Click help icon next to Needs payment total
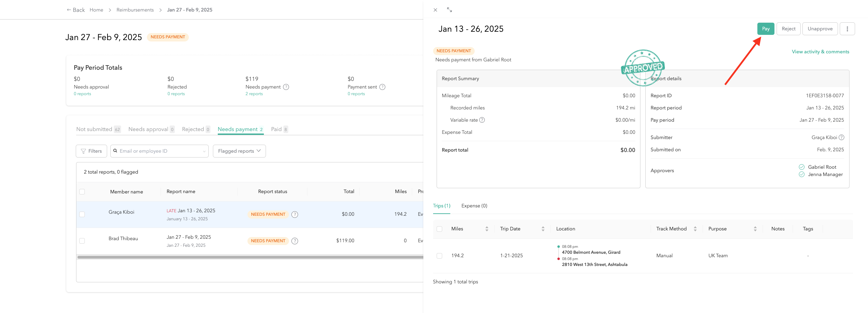 click(286, 87)
